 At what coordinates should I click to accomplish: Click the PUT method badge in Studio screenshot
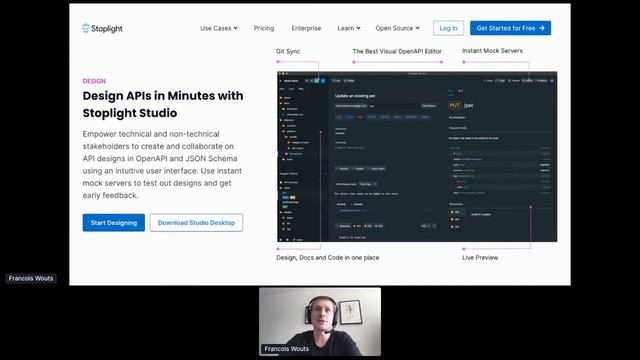(x=455, y=105)
